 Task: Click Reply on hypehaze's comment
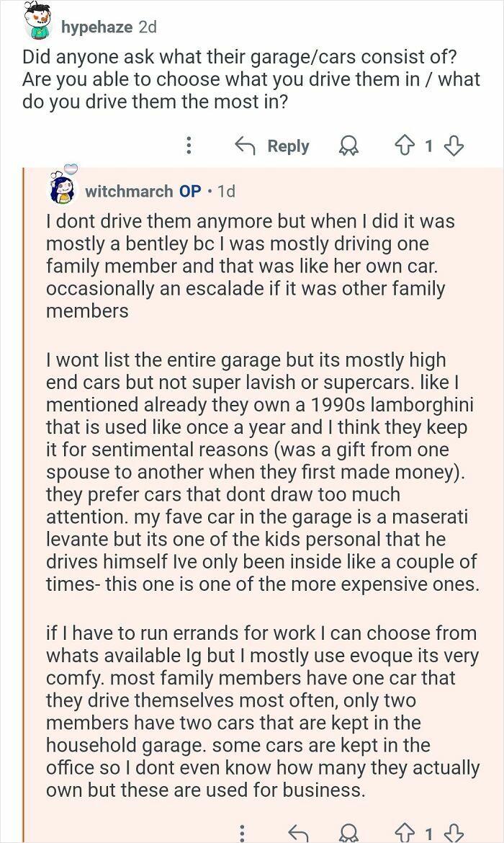point(287,146)
